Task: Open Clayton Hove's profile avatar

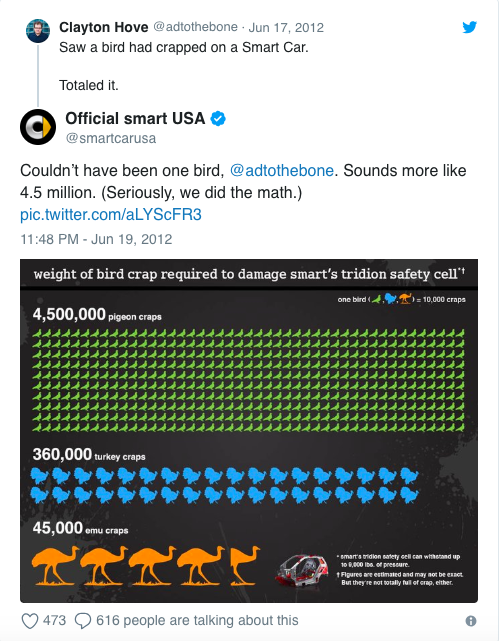Action: [x=38, y=31]
